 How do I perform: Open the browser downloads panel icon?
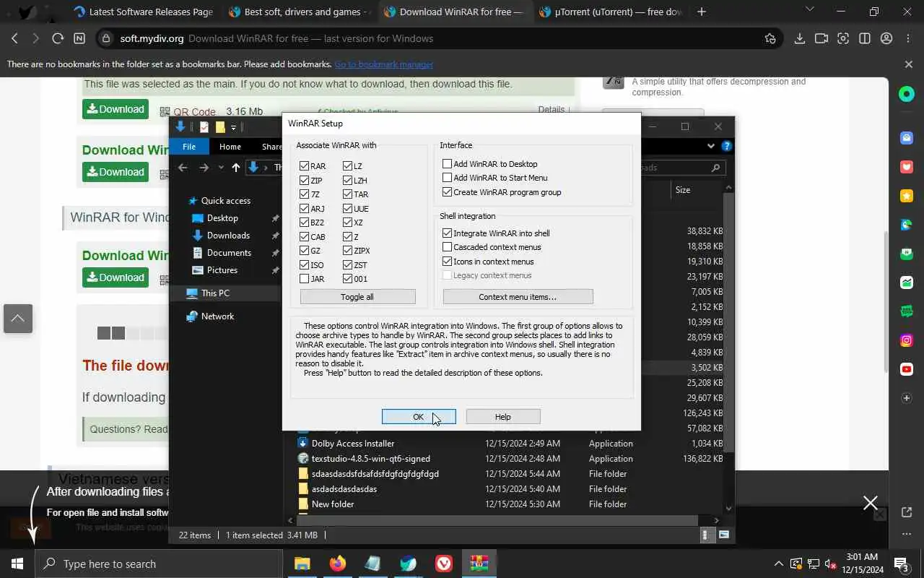click(799, 38)
